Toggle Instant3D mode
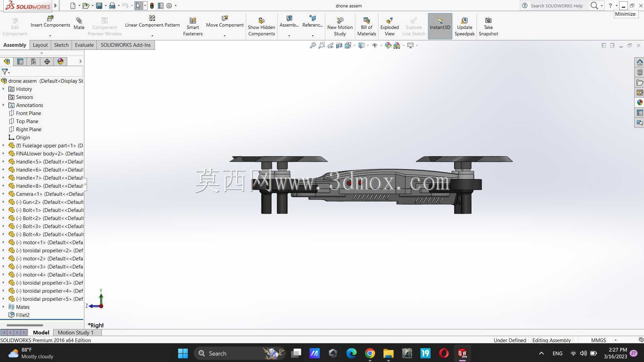The height and width of the screenshot is (362, 644). (x=440, y=26)
